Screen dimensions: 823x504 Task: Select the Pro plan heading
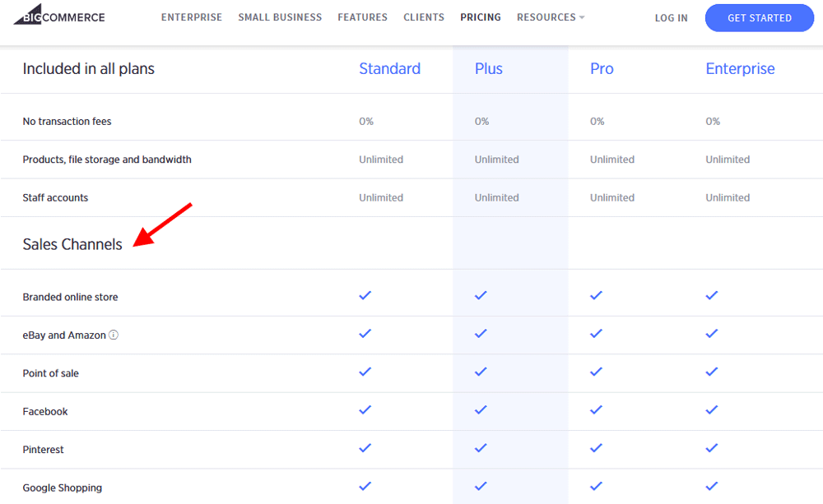[602, 69]
